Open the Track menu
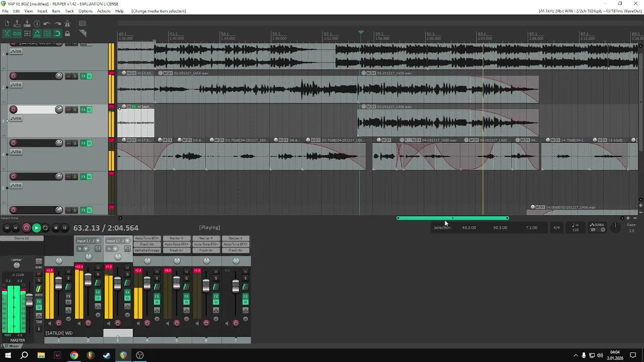Screen dimensions: 644x362 click(x=69, y=11)
